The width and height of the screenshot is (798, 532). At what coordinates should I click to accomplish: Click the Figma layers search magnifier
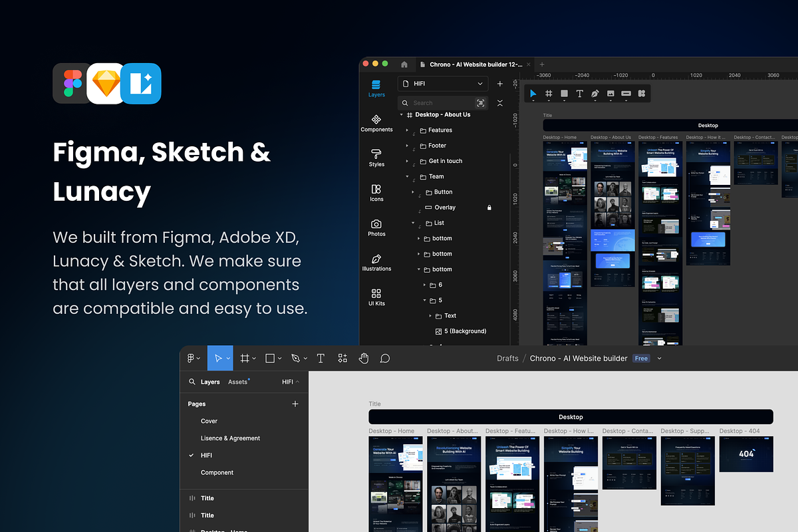tap(192, 382)
